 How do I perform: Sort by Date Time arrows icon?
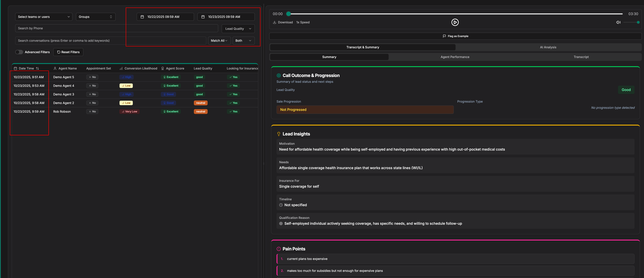pos(38,68)
